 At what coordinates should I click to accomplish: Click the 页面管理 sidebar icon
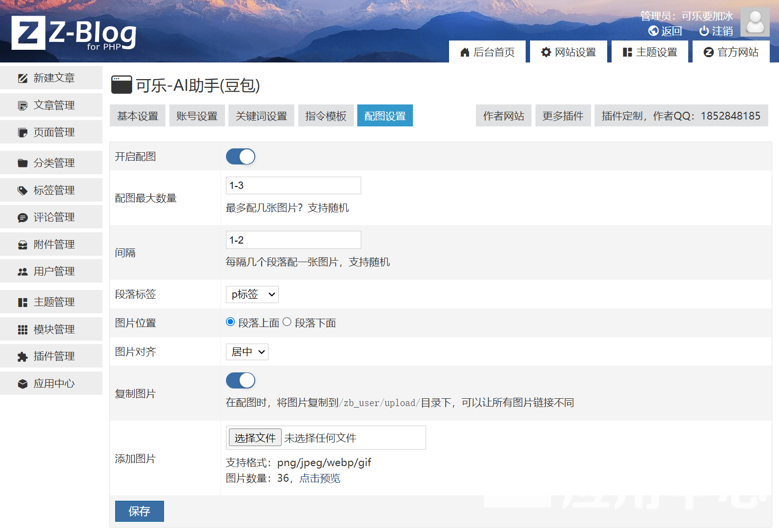coord(22,132)
